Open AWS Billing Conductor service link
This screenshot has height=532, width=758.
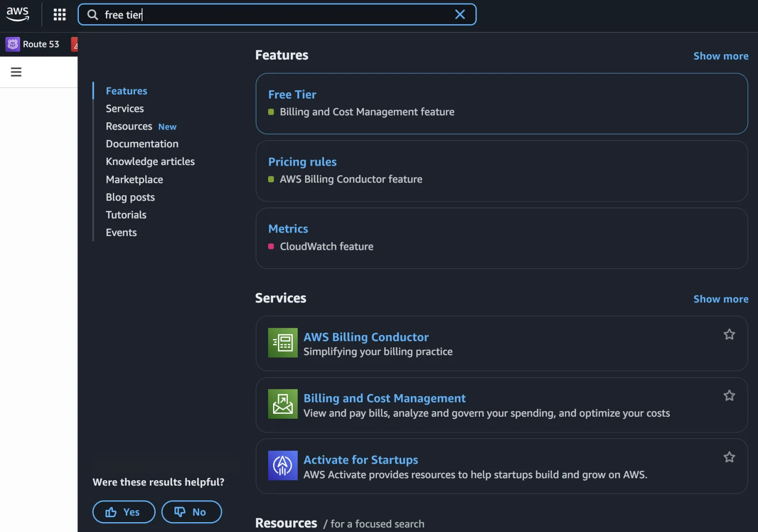pyautogui.click(x=366, y=337)
